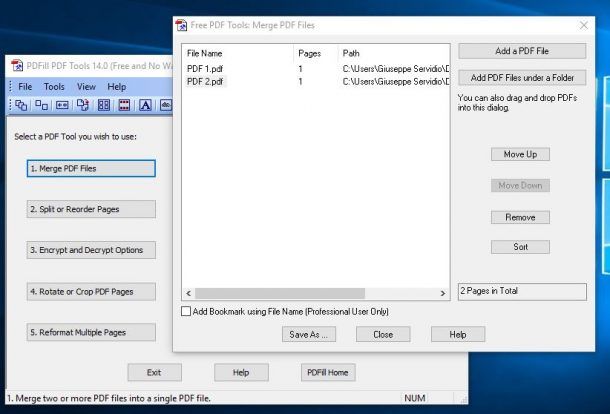Open the PDFill Home link button
This screenshot has width=610, height=414.
click(x=328, y=372)
